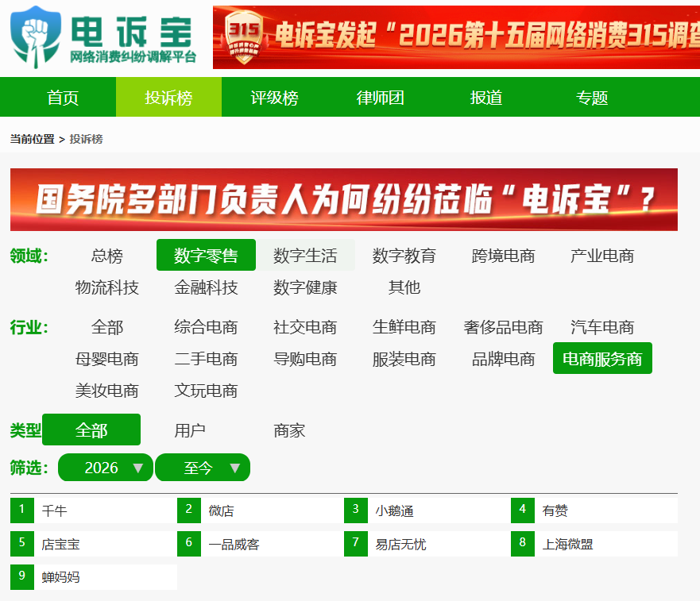Choose the 其他 domain filter
This screenshot has width=700, height=601.
(404, 287)
